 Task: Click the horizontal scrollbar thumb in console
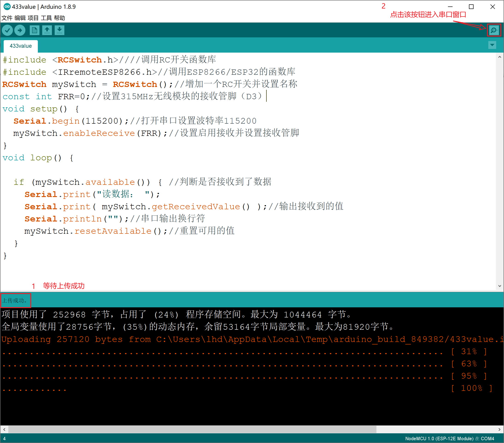pos(192,429)
